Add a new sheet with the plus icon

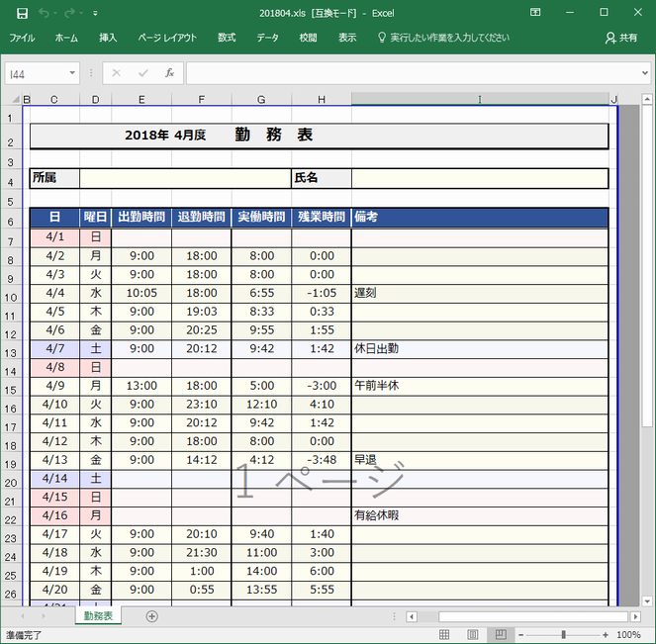[x=151, y=616]
